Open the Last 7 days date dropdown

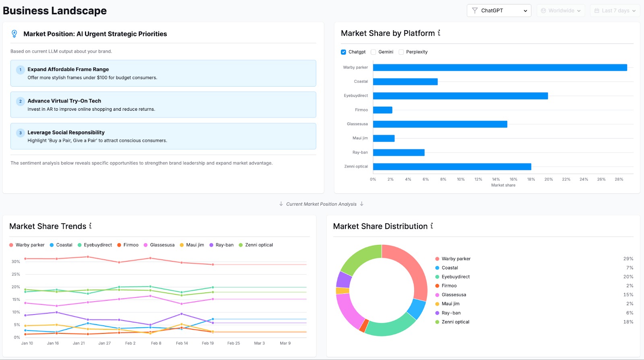click(x=615, y=10)
